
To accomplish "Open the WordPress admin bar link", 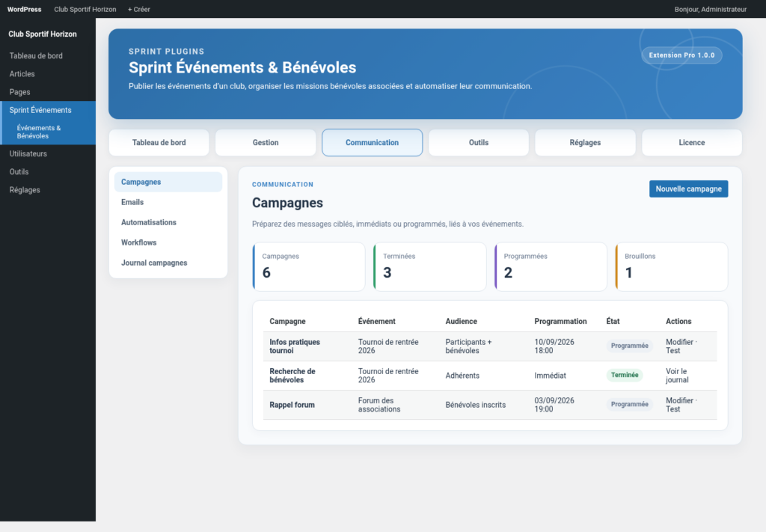I will [x=24, y=9].
